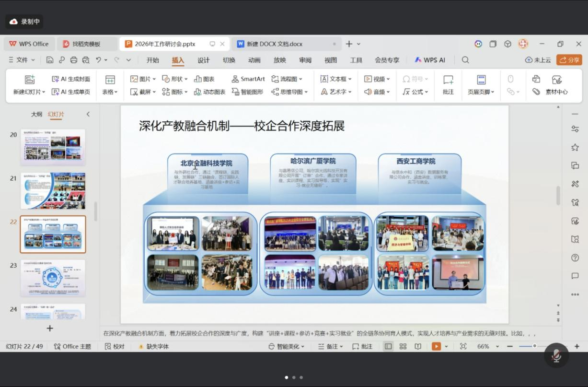588x387 pixels.
Task: Switch to slide sorter grid view
Action: [403, 346]
